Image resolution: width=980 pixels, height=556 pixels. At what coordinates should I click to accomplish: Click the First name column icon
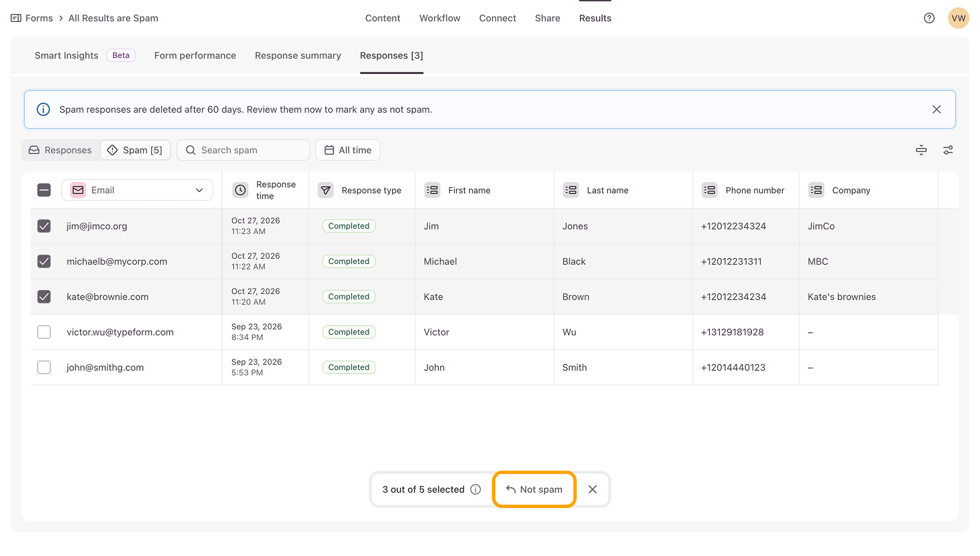432,190
